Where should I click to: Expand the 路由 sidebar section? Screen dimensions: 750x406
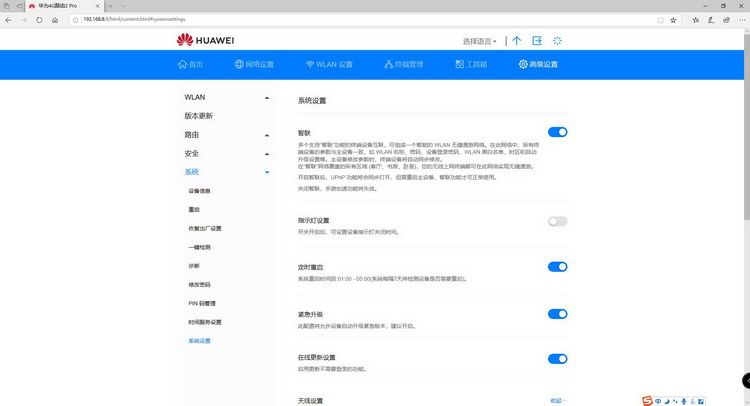point(227,135)
